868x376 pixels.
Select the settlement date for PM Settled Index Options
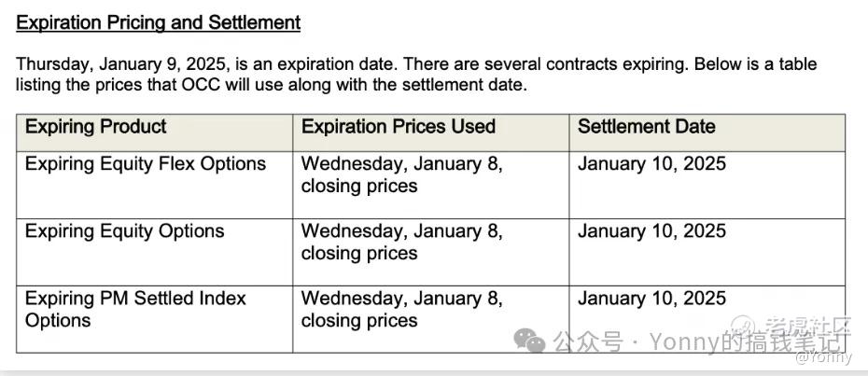pyautogui.click(x=651, y=299)
